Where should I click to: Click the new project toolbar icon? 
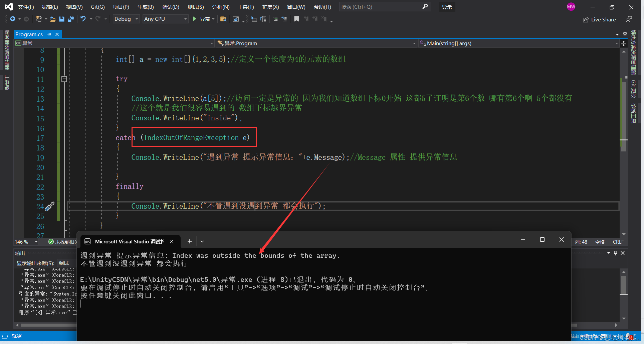click(39, 19)
